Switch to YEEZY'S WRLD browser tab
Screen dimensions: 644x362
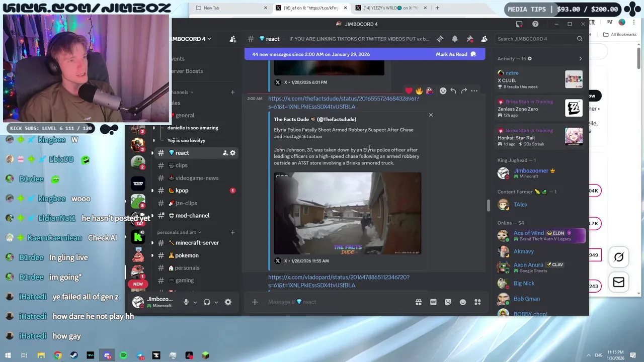[391, 8]
